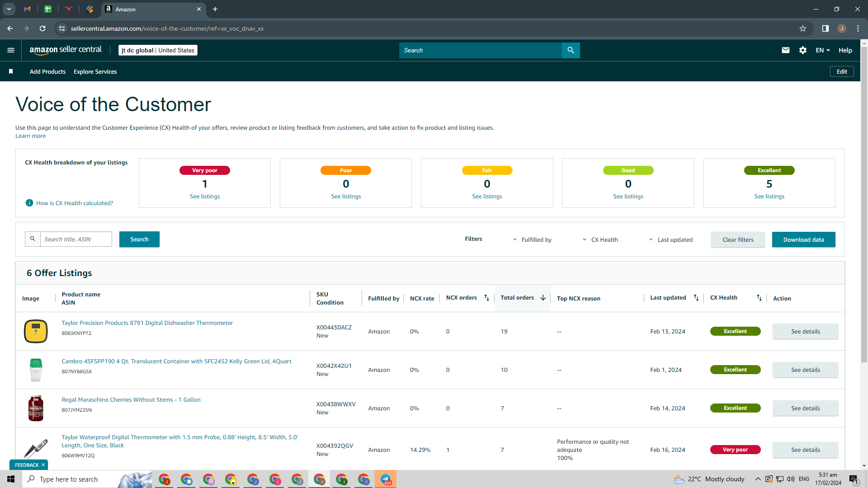The width and height of the screenshot is (868, 488).
Task: Open Regal Maraschino Cherries listing
Action: pos(131,399)
